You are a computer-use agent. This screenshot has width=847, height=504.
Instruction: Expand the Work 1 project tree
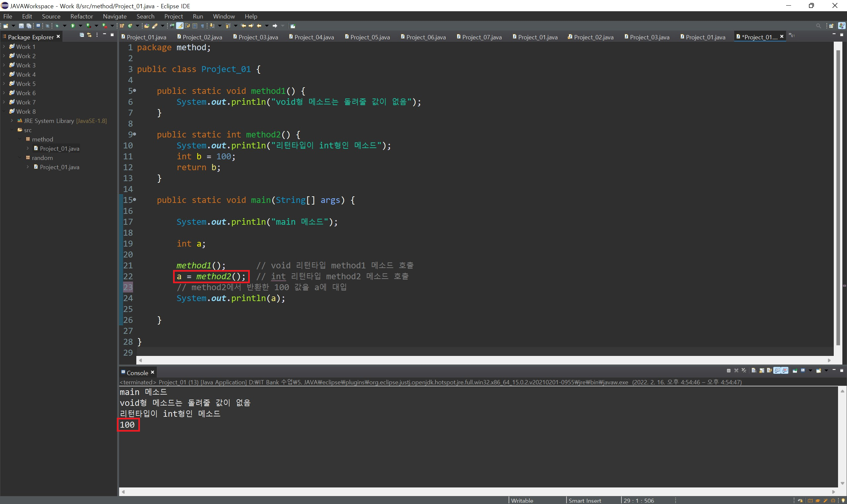[4, 47]
